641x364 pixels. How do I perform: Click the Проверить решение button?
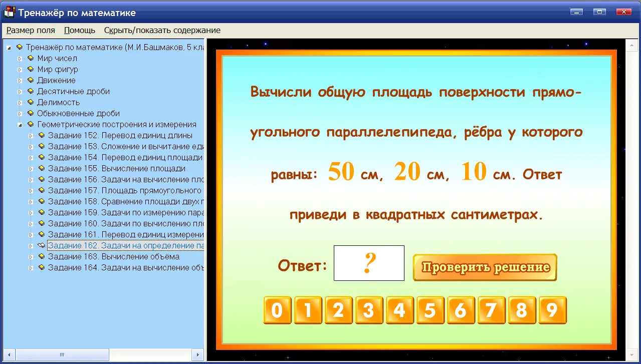(x=485, y=267)
